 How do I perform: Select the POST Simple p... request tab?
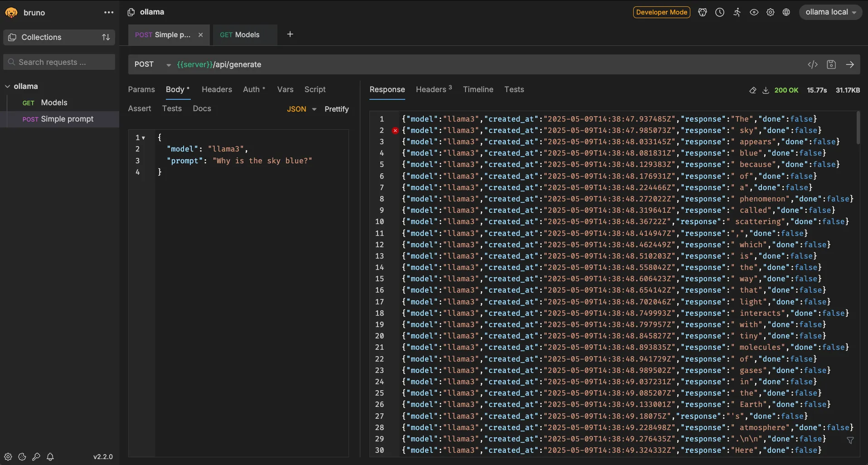163,35
